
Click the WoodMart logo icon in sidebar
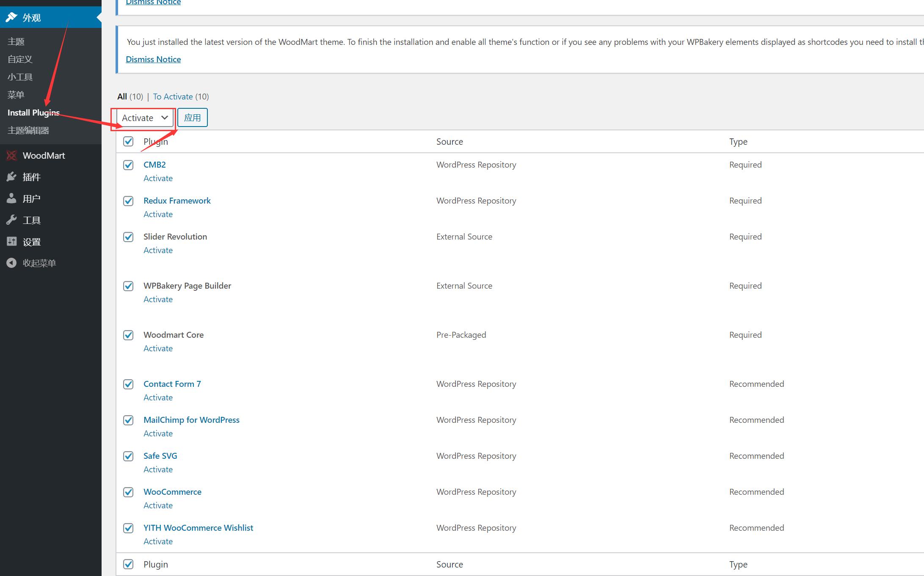[x=11, y=156]
